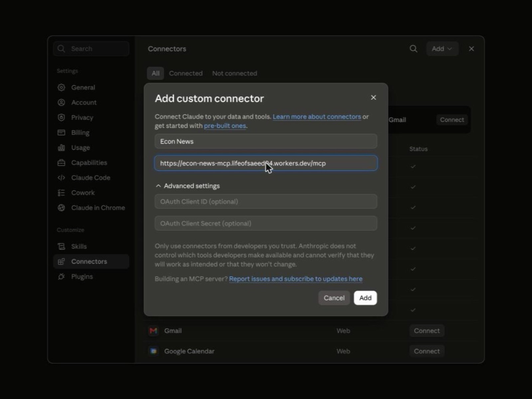The height and width of the screenshot is (399, 532).
Task: Click the Cowork list icon
Action: click(61, 193)
